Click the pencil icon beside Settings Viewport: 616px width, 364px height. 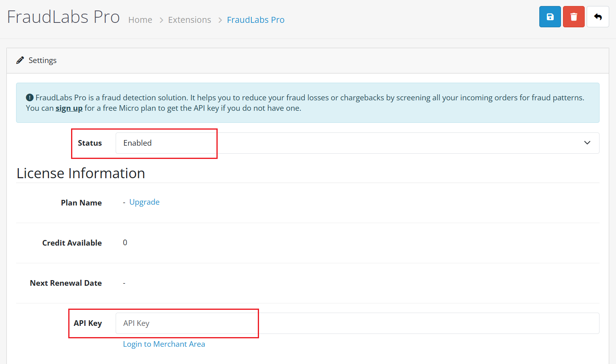(20, 60)
